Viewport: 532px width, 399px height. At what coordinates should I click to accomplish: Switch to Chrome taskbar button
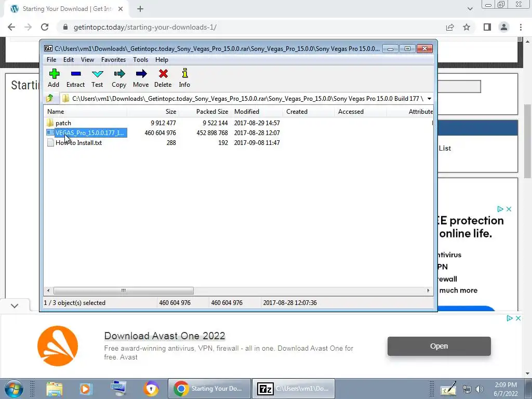coord(209,389)
